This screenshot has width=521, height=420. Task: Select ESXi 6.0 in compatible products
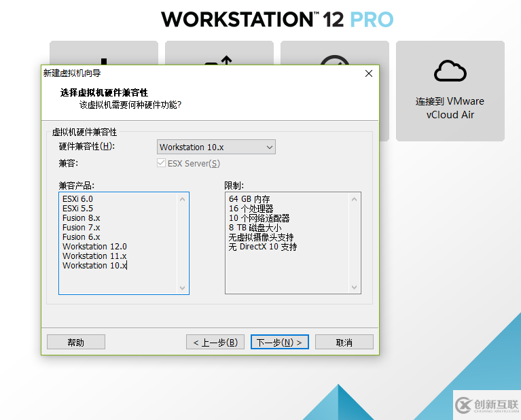[x=77, y=199]
